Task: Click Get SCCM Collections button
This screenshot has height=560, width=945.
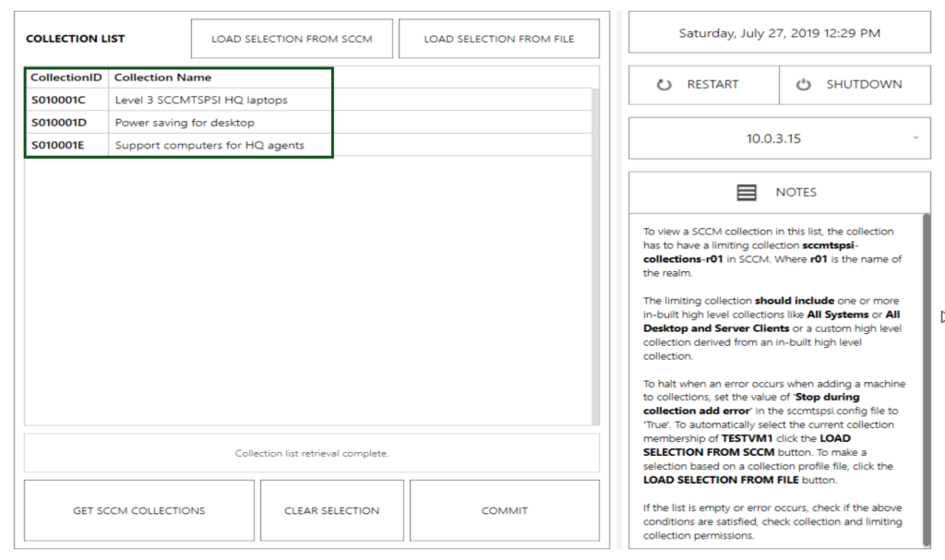Action: [139, 510]
